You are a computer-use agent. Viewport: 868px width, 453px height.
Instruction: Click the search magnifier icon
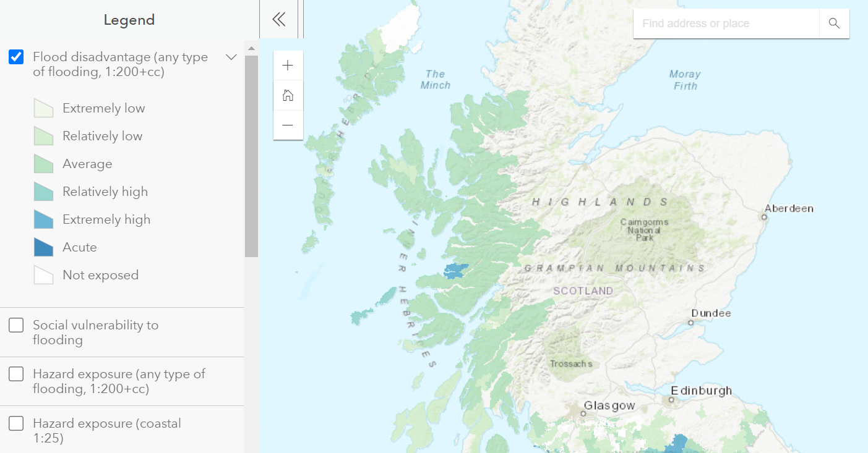coord(834,23)
